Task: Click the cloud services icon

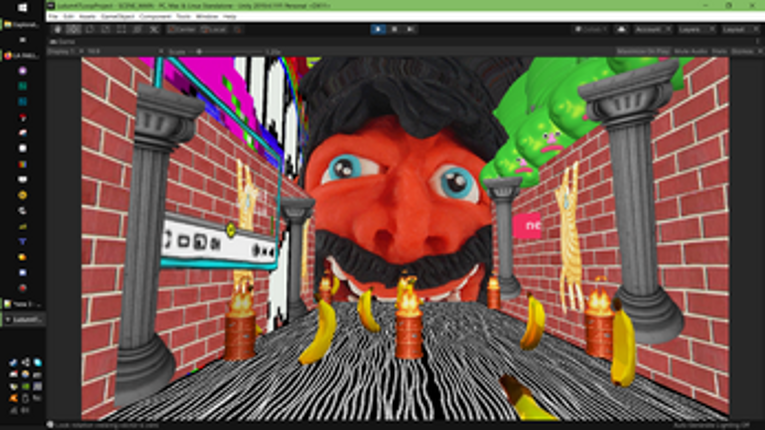Action: (x=622, y=29)
